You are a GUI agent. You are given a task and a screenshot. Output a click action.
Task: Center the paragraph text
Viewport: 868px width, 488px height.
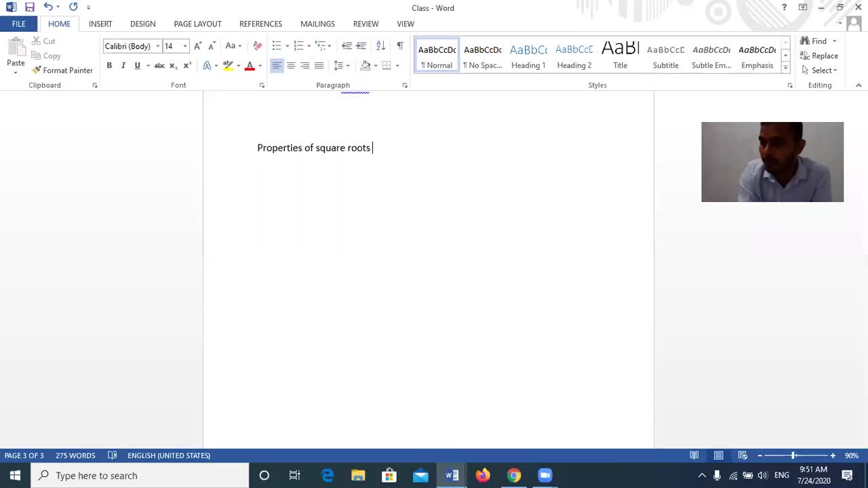[291, 66]
